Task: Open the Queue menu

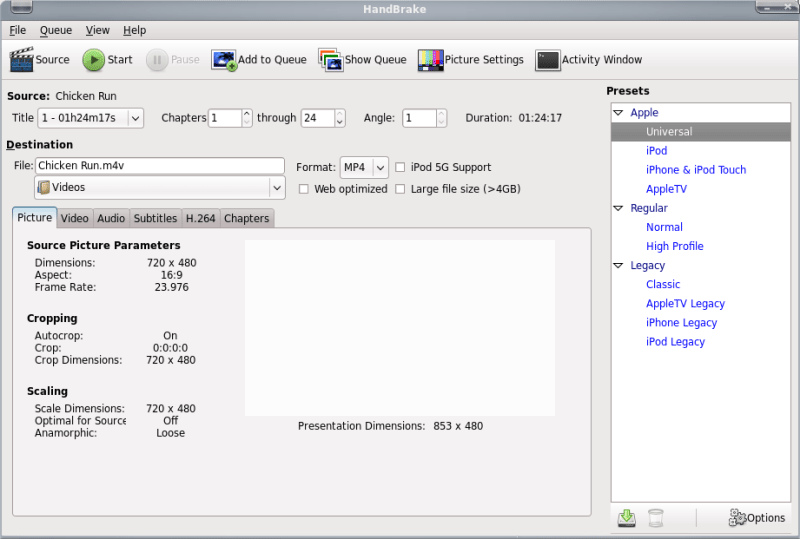Action: coord(55,30)
